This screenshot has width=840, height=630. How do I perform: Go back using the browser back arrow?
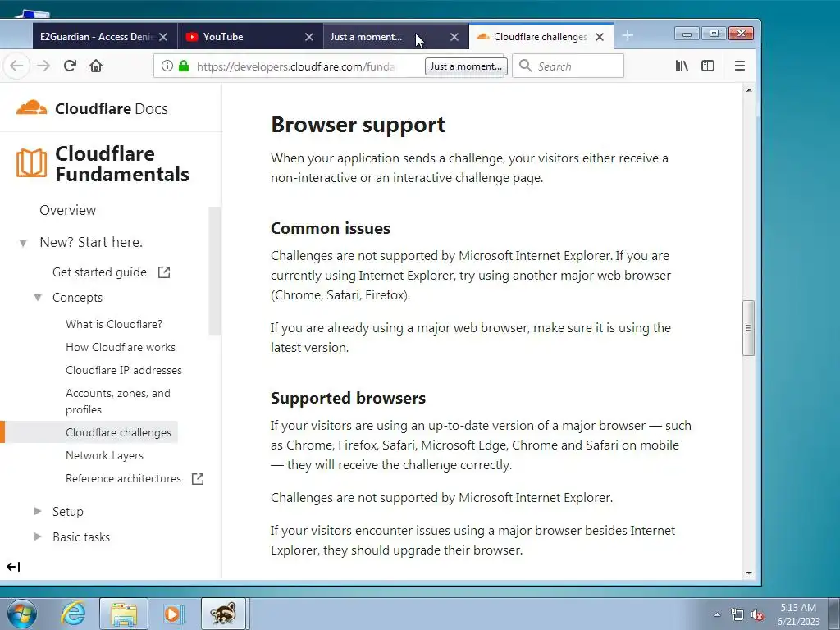[x=16, y=66]
